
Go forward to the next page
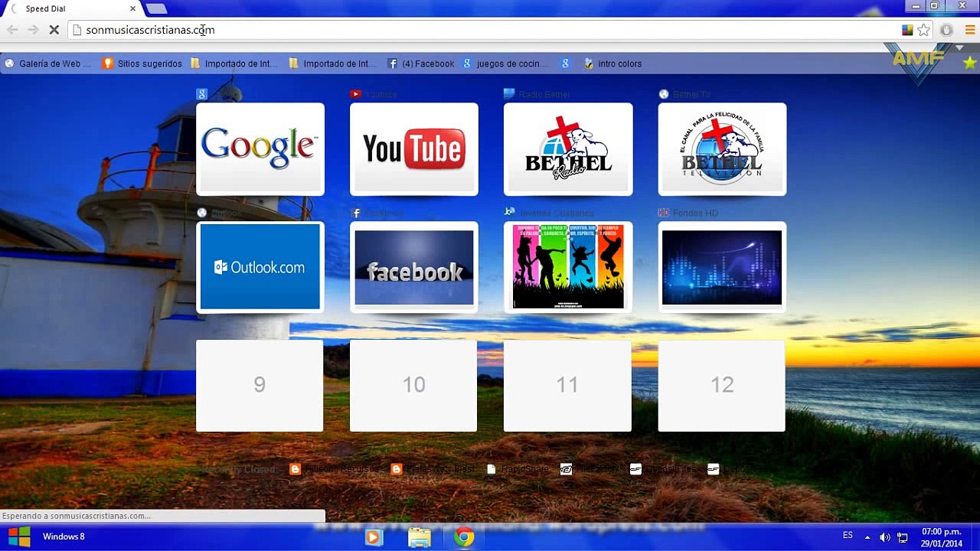coord(33,30)
